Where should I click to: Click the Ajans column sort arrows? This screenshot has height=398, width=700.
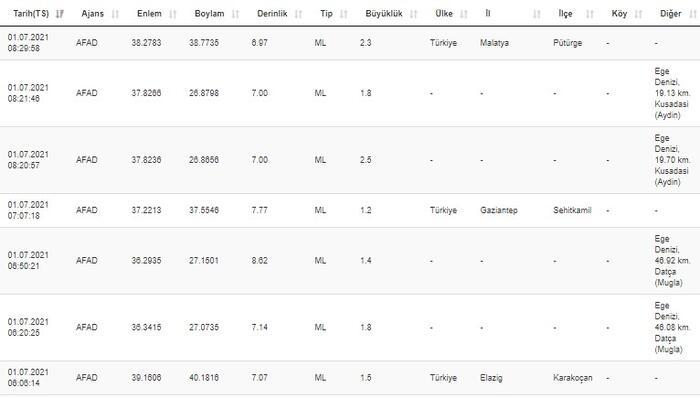[x=115, y=14]
